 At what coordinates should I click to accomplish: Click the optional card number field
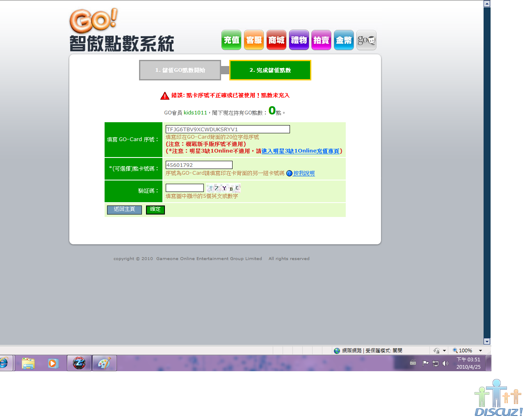199,165
